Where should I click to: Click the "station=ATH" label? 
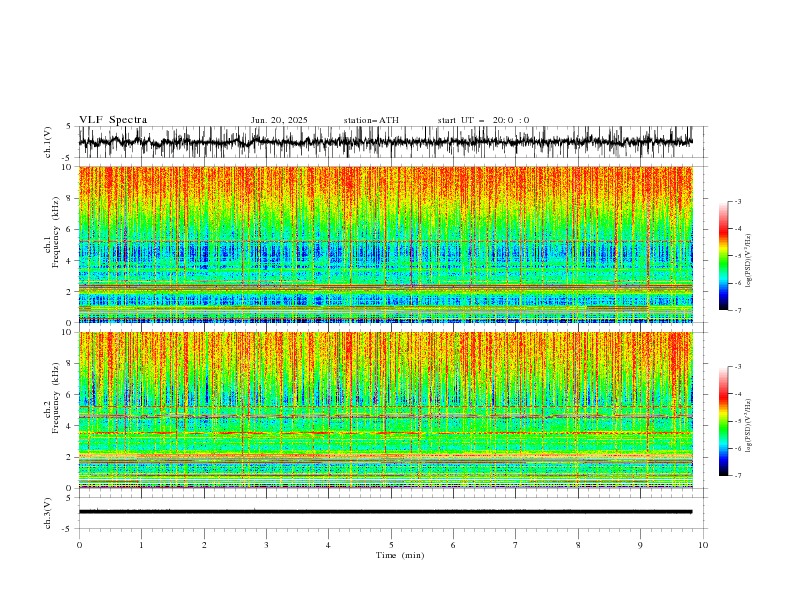point(371,120)
